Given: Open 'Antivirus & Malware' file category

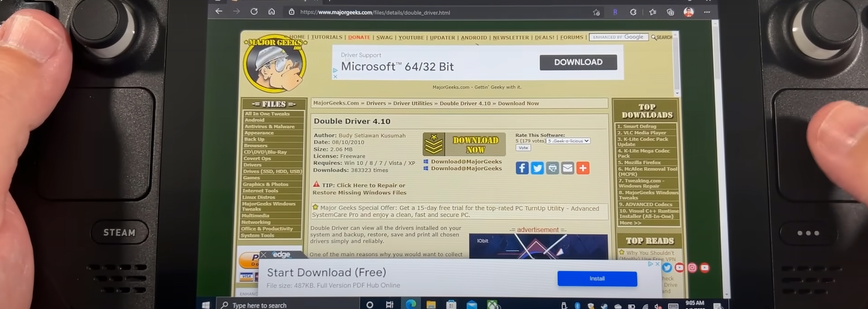Looking at the screenshot, I should point(269,127).
